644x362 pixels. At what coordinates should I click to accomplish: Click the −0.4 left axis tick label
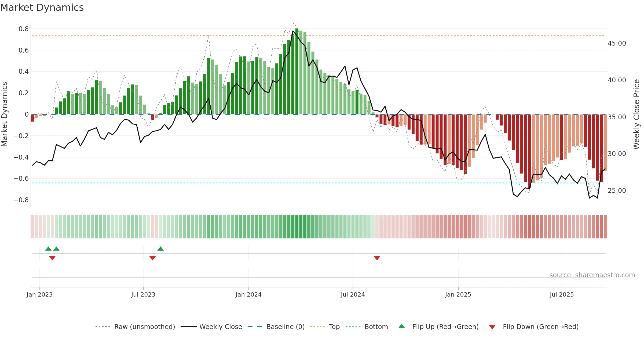(x=21, y=157)
